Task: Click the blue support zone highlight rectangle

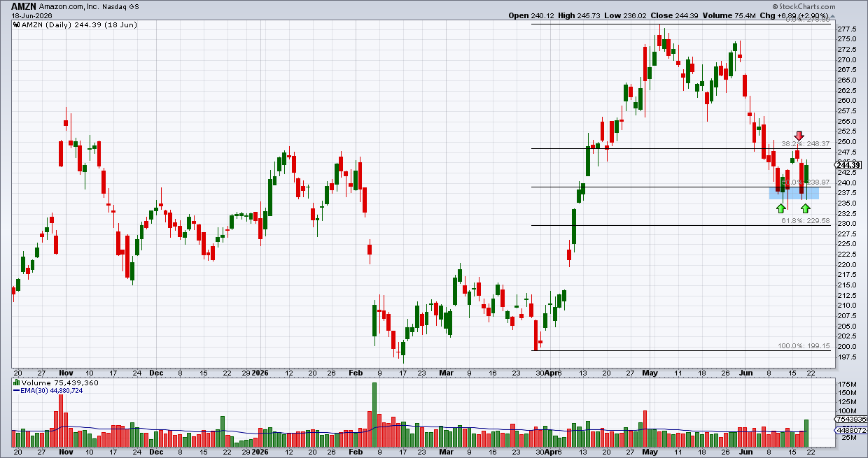Action: [794, 192]
